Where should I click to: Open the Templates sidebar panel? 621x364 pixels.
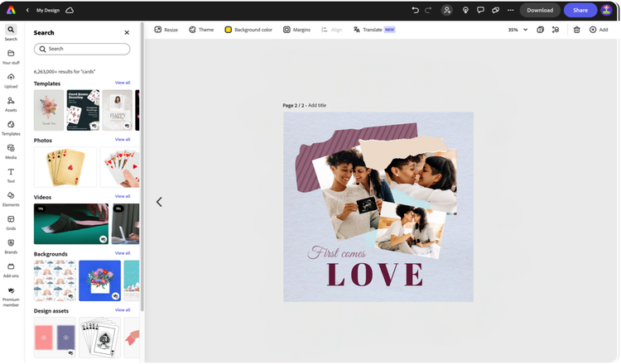(11, 127)
